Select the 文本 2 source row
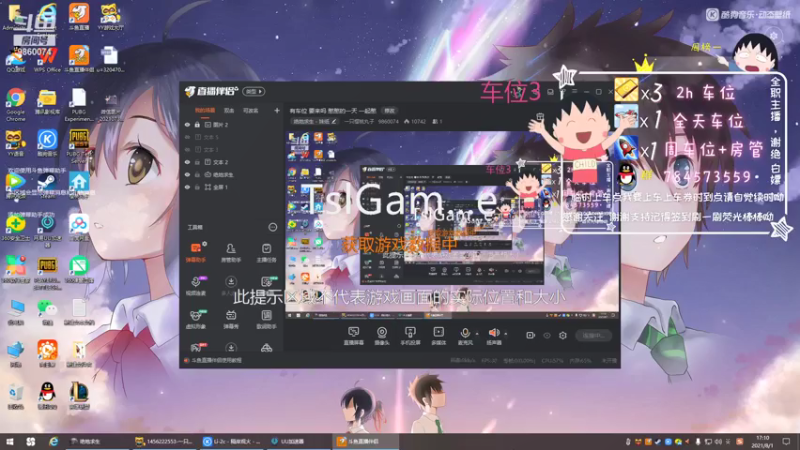The image size is (800, 450). pyautogui.click(x=232, y=162)
